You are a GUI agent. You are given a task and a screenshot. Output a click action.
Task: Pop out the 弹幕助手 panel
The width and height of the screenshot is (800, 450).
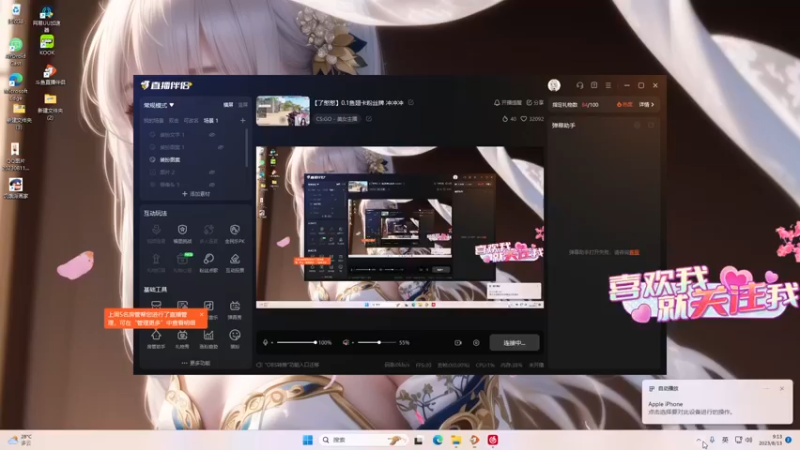click(x=651, y=125)
